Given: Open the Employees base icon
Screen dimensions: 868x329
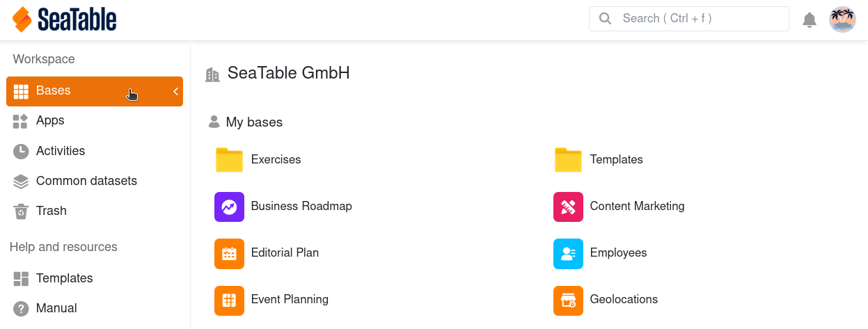Looking at the screenshot, I should pyautogui.click(x=568, y=253).
